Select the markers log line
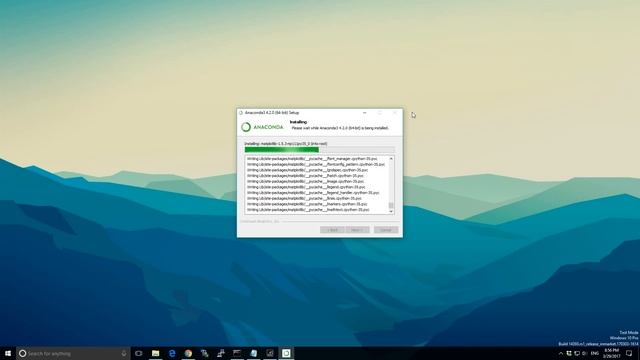The height and width of the screenshot is (360, 640). 307,204
